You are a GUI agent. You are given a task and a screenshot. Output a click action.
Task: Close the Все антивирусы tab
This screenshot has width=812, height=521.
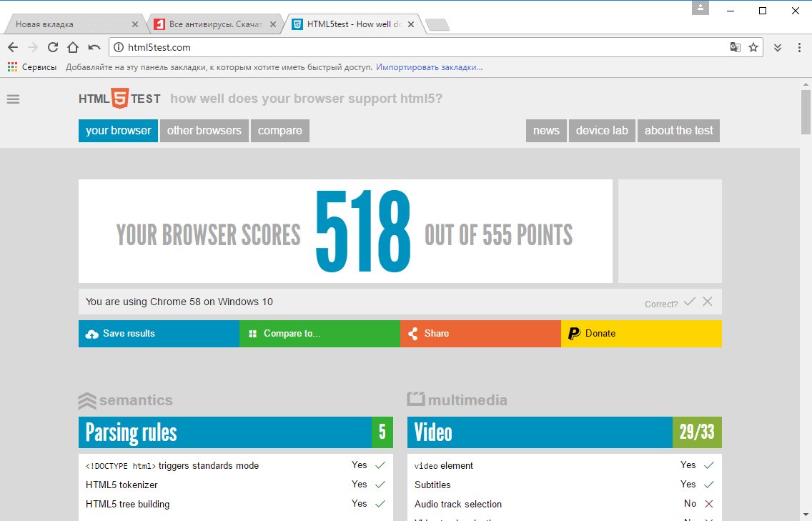(273, 24)
